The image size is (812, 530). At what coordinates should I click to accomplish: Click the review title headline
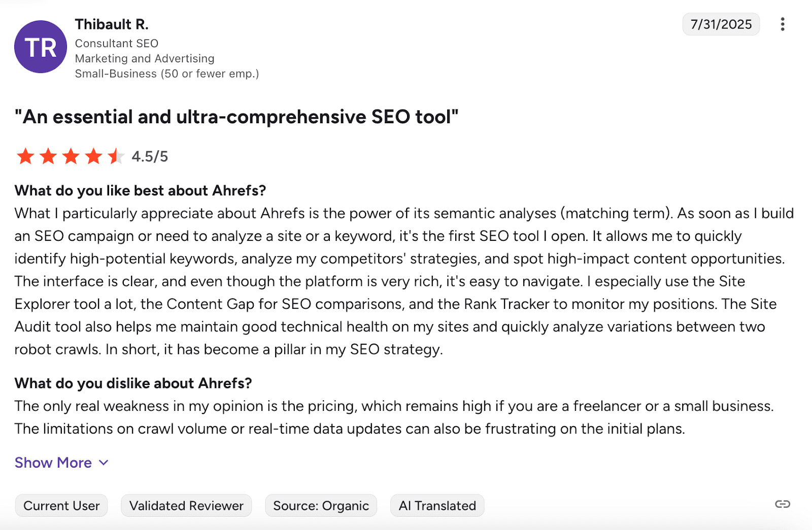(236, 117)
